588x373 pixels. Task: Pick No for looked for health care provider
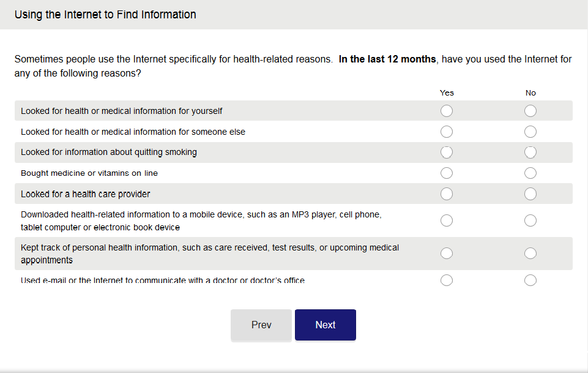[x=530, y=194]
